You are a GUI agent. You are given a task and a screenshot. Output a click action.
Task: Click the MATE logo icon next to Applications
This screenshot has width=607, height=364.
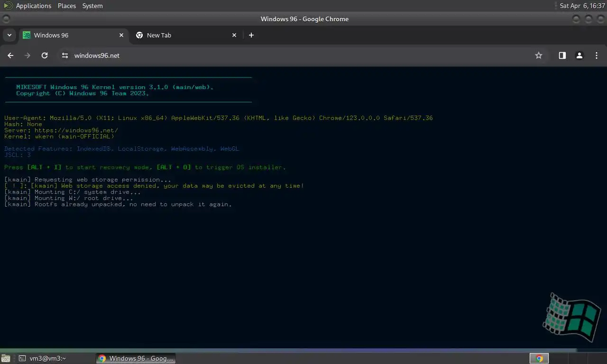point(8,6)
